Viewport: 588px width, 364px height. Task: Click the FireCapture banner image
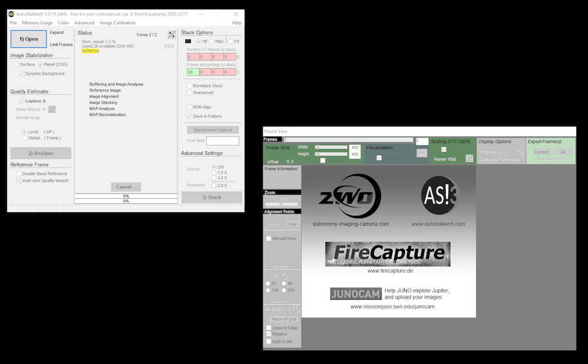[387, 254]
